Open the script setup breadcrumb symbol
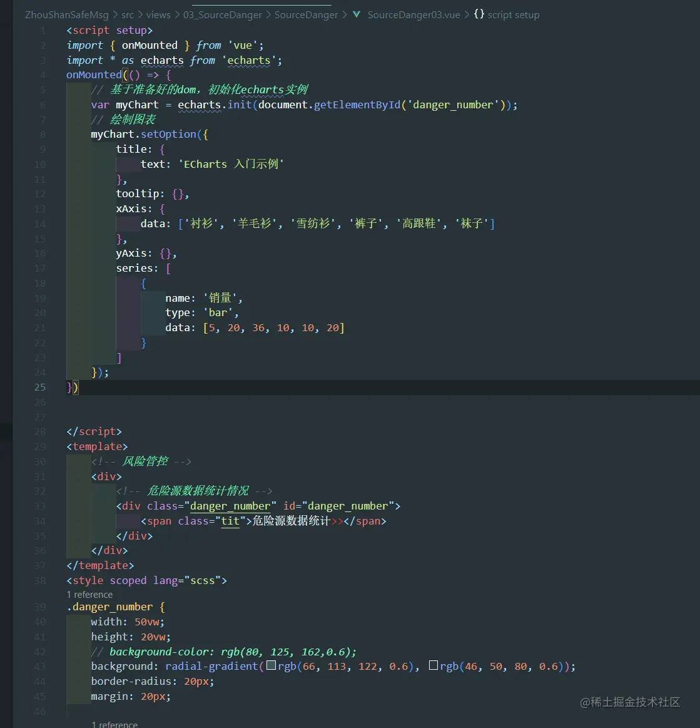Screen dimensions: 700x728 click(514, 15)
